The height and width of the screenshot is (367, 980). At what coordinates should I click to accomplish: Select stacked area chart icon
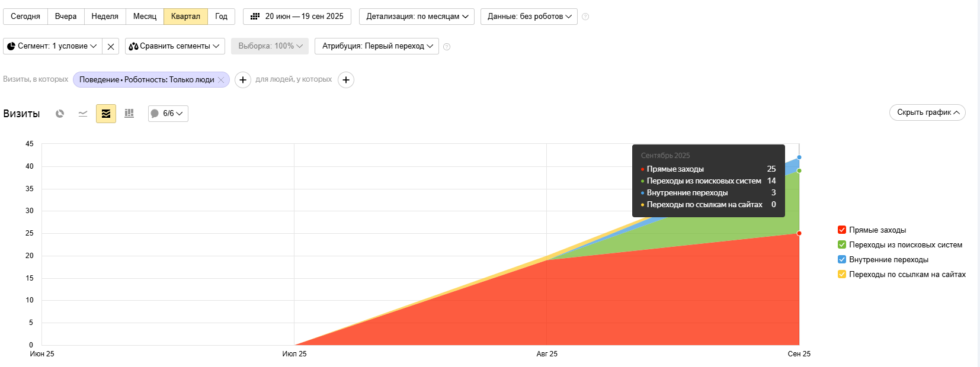(106, 114)
